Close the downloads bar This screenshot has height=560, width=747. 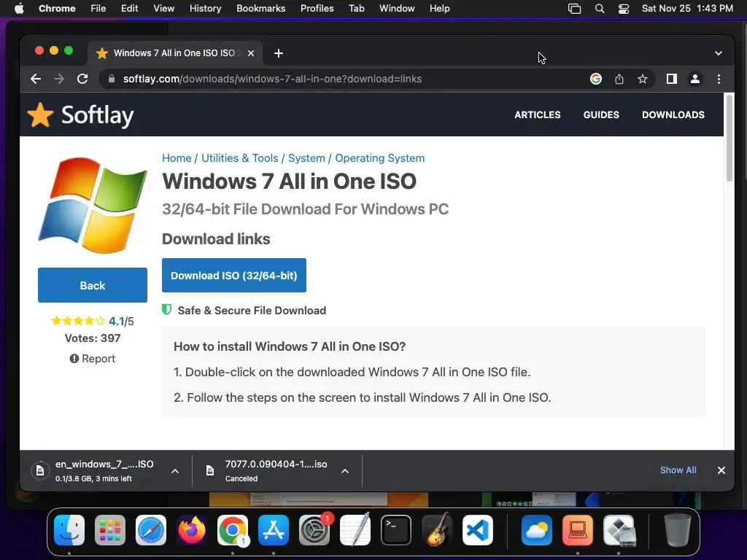721,470
